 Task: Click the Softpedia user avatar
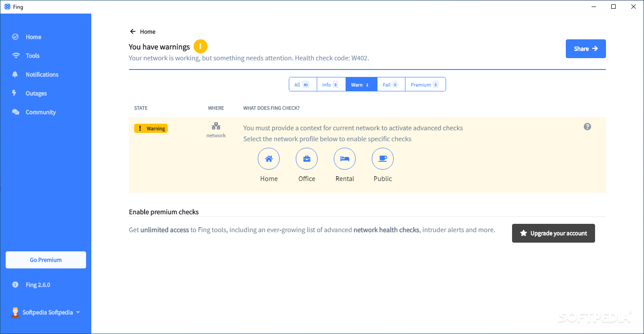point(15,312)
